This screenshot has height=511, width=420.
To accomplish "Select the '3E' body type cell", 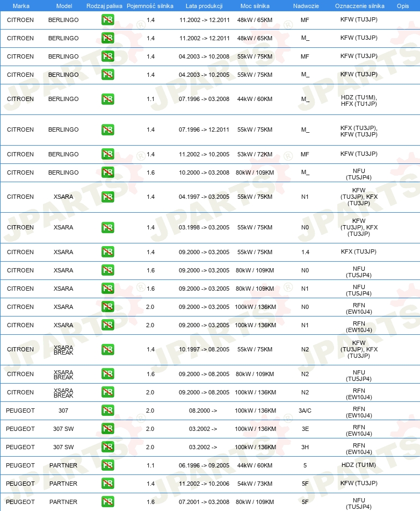I will pyautogui.click(x=305, y=429).
